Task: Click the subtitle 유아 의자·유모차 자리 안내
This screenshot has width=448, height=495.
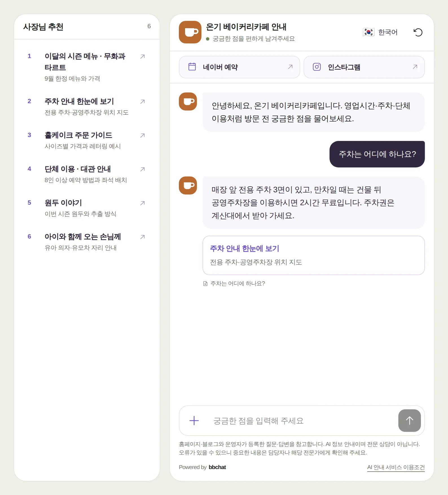Action: tap(81, 248)
